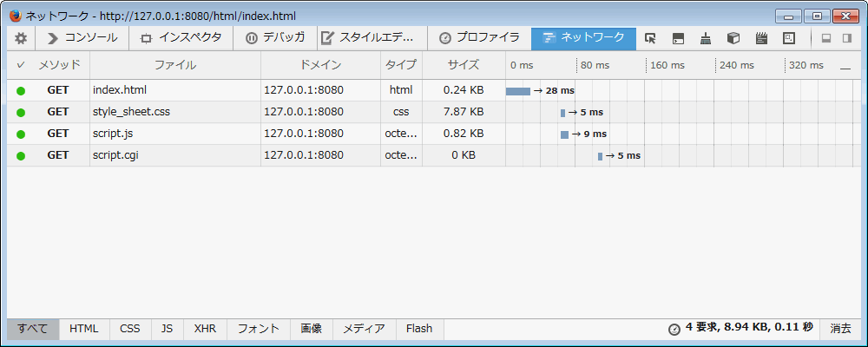Sort requests by file column header
868x347 pixels.
174,65
